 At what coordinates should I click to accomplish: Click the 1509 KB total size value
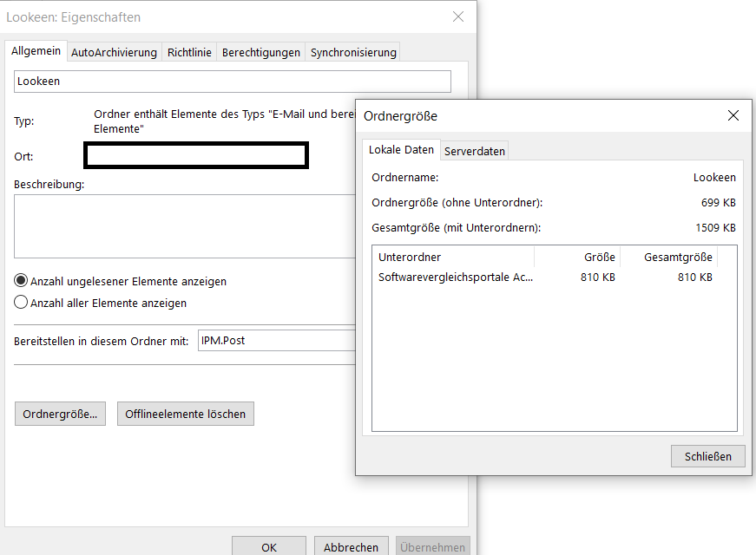tap(715, 227)
